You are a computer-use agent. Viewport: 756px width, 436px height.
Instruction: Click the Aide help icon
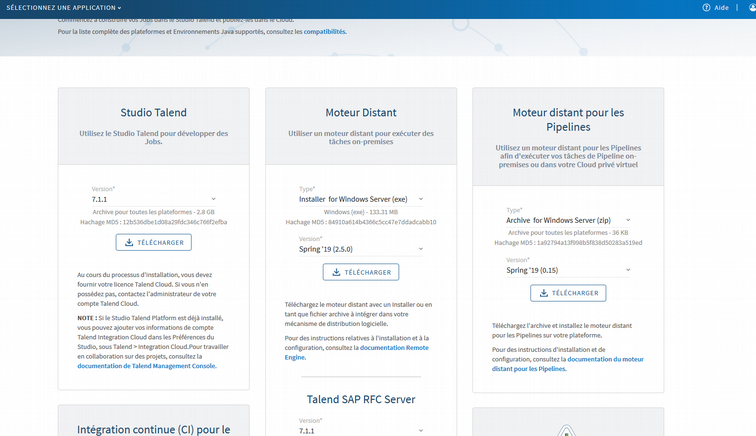706,8
